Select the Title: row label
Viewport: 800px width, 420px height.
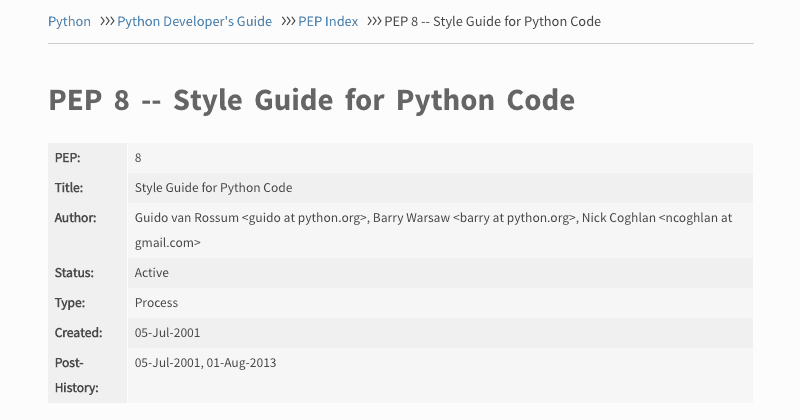(69, 188)
